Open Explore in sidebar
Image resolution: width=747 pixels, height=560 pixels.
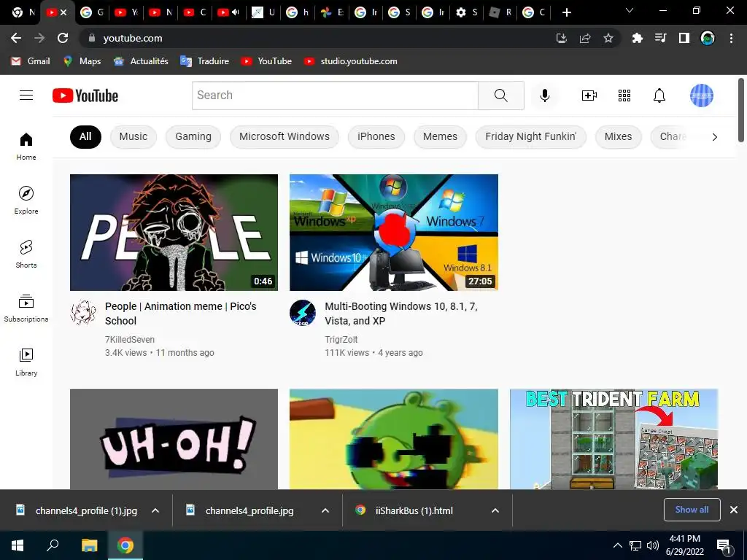pos(26,200)
